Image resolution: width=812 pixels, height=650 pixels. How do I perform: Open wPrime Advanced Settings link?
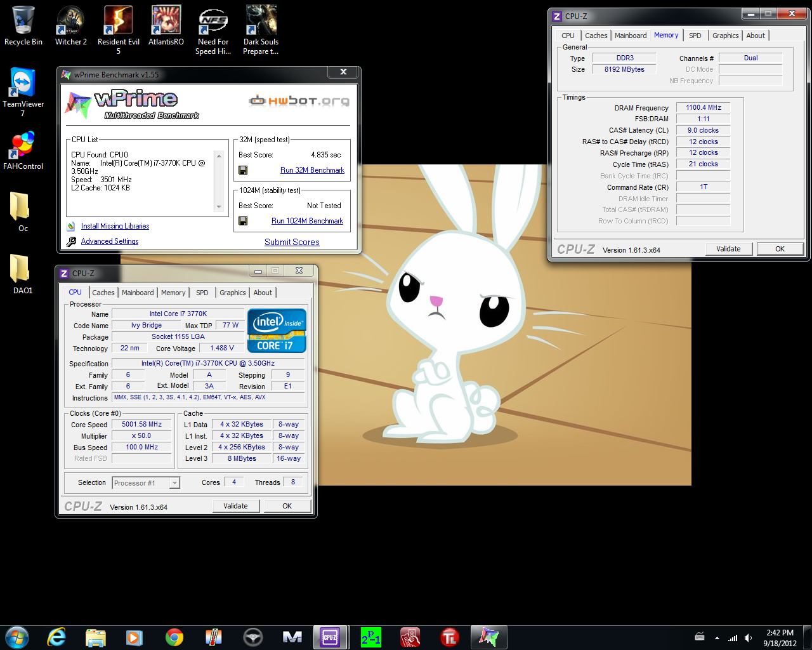click(x=109, y=241)
